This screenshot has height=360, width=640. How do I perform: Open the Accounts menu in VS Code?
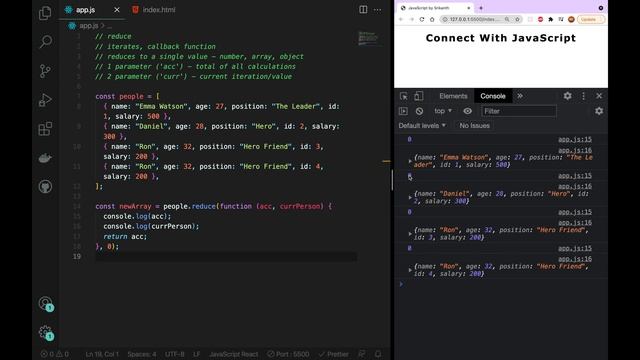coord(46,304)
